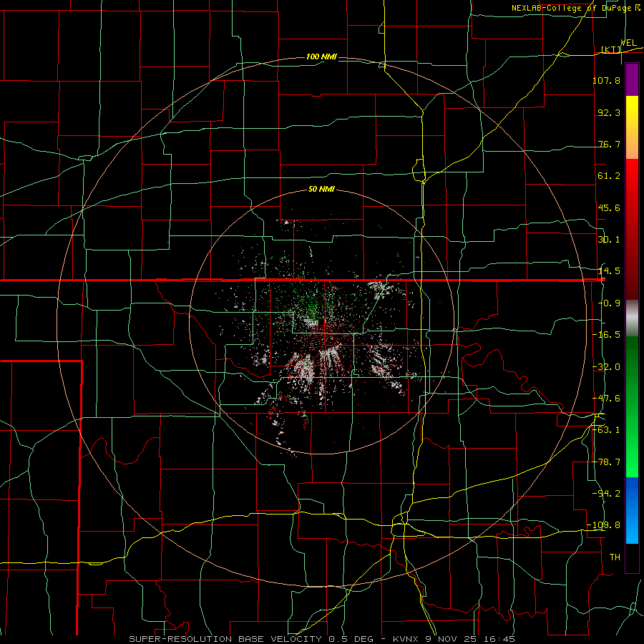Screen dimensions: 644x644
Task: Click the VEL label above the color scale
Action: [x=628, y=43]
